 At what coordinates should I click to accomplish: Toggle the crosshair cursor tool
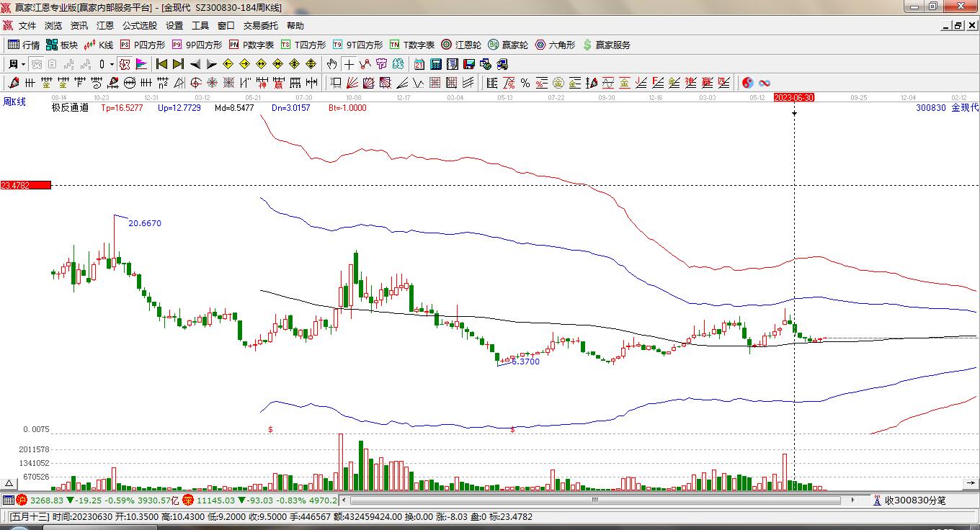click(349, 64)
